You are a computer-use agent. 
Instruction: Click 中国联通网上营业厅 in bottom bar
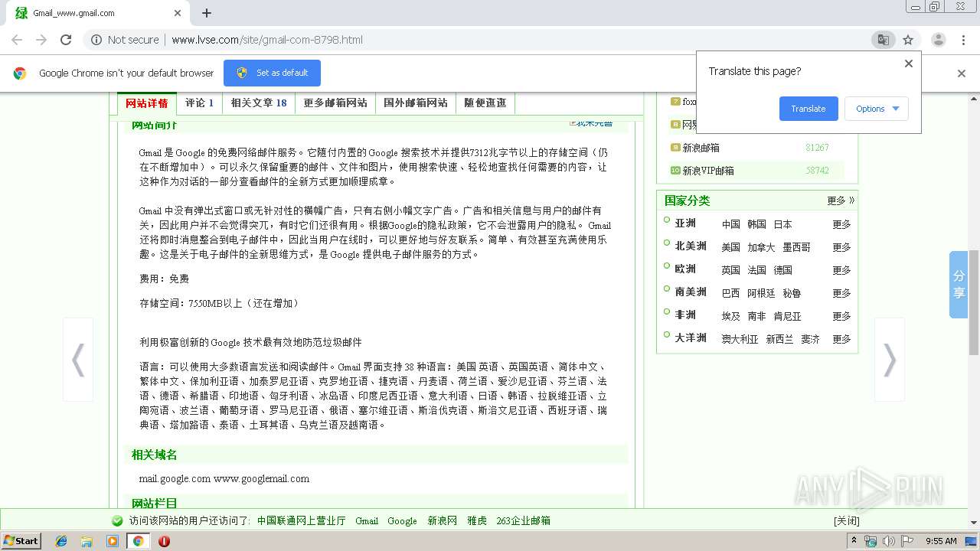pos(301,520)
